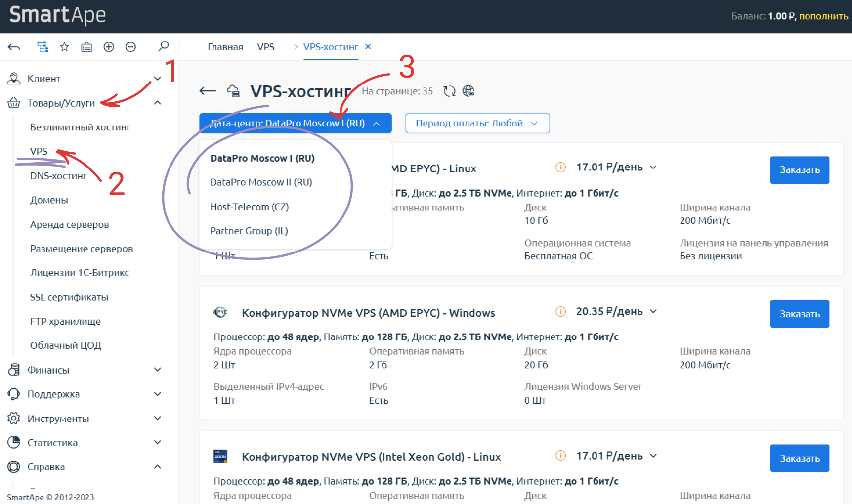The width and height of the screenshot is (852, 504).
Task: Click the Конфигуратор NVMe VPS (AMD EPYC) - Windows title
Action: coord(369,313)
